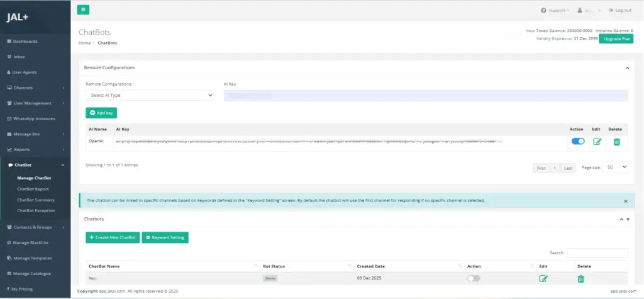Open the user profile dropdown in the header
This screenshot has height=299, width=644.
tap(589, 10)
